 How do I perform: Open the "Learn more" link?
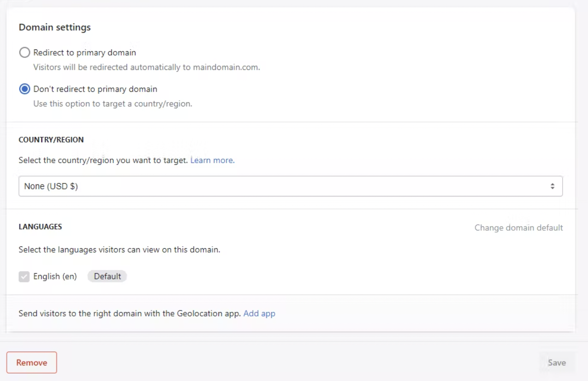(x=212, y=160)
